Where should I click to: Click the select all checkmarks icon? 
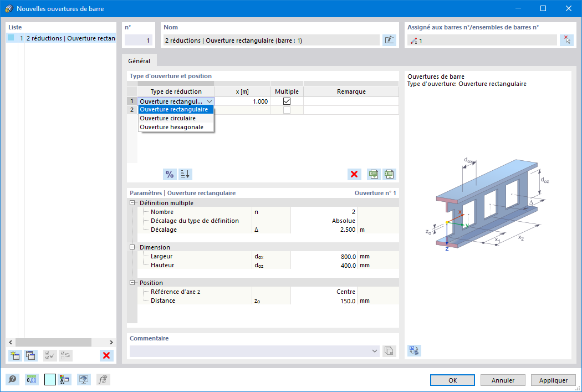pos(50,355)
